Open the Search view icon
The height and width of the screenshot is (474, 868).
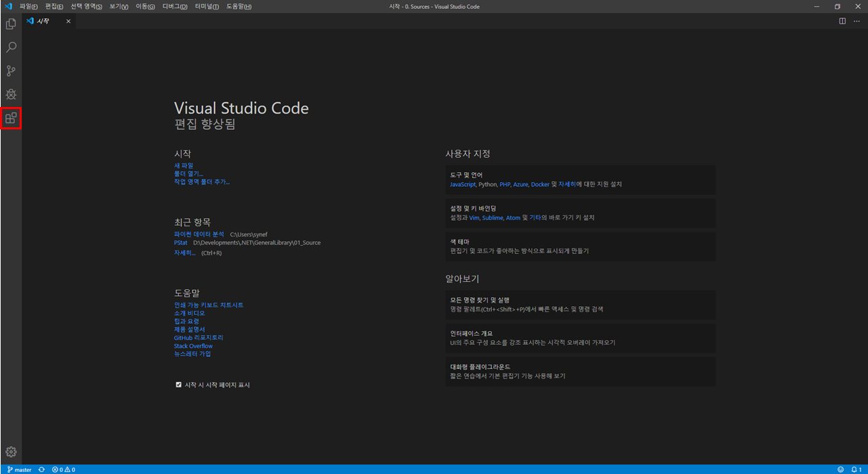11,47
